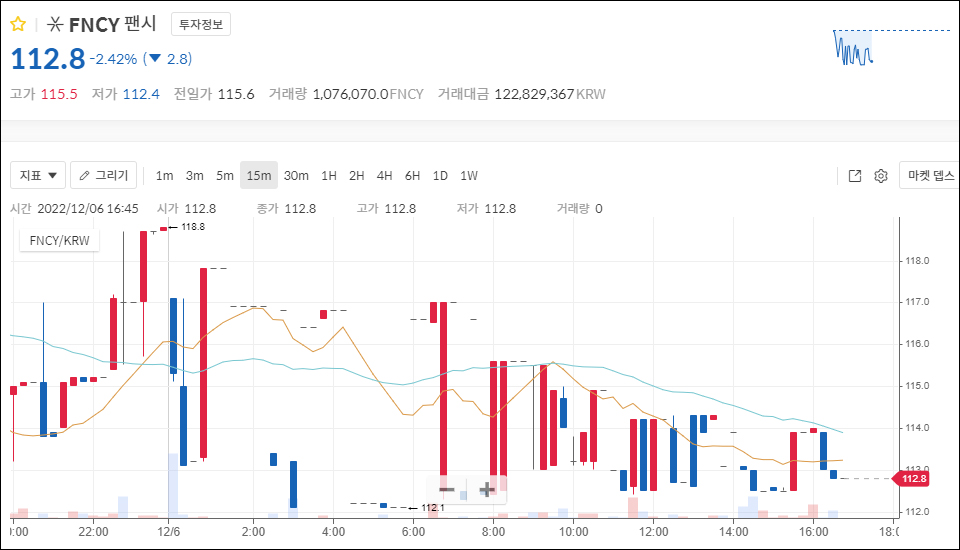Open the 마켓 뎁스 market depth view
The height and width of the screenshot is (550, 960).
pyautogui.click(x=929, y=176)
